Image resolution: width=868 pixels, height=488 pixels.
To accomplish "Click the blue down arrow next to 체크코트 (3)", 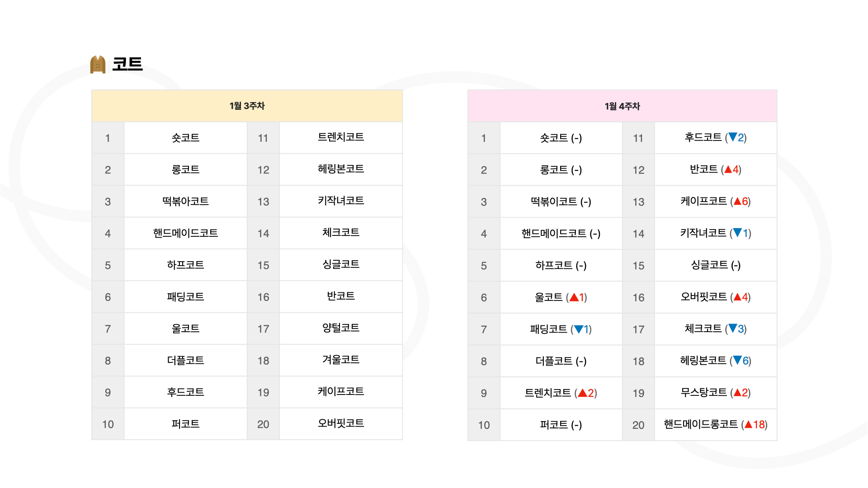I will 733,328.
